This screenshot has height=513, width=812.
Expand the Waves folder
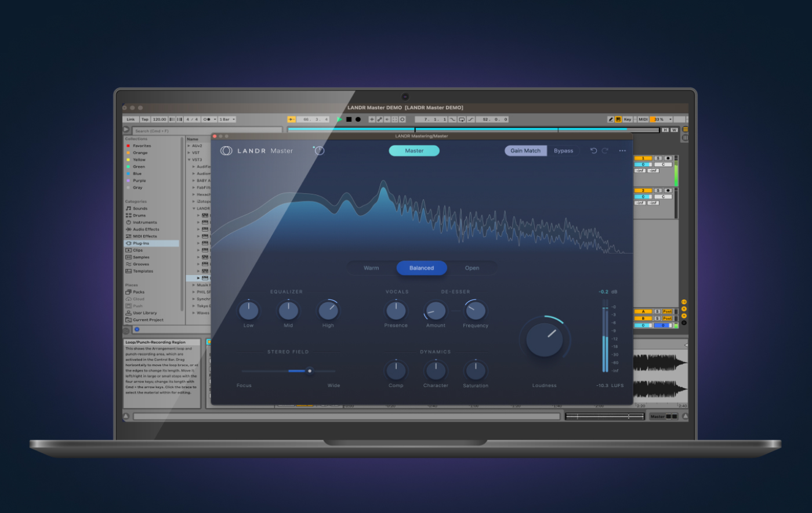coord(194,313)
